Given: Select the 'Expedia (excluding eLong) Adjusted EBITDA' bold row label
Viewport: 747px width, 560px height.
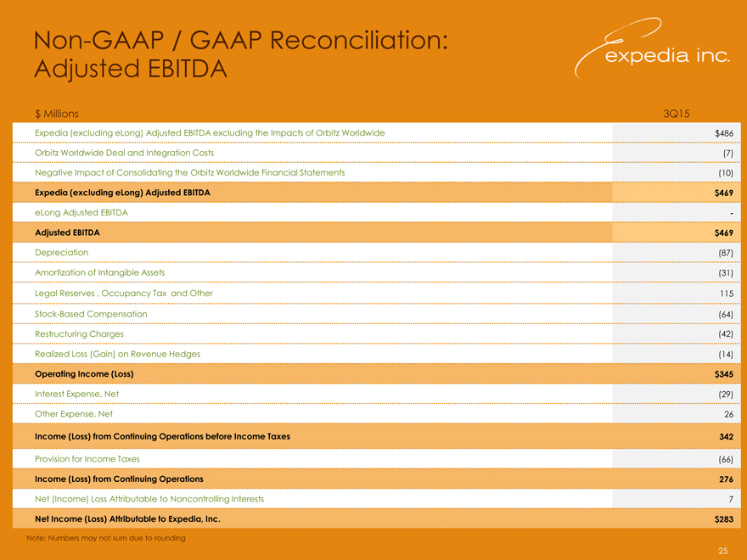Looking at the screenshot, I should (x=122, y=193).
